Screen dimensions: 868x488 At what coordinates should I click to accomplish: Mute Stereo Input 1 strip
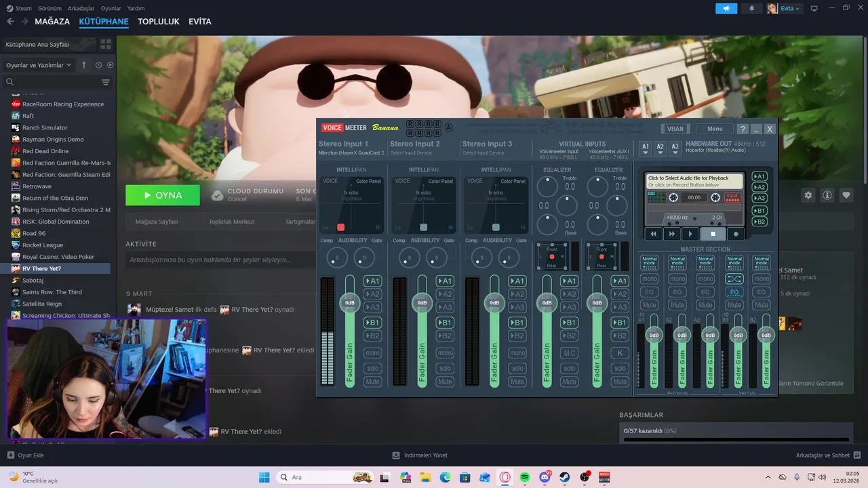tap(372, 382)
